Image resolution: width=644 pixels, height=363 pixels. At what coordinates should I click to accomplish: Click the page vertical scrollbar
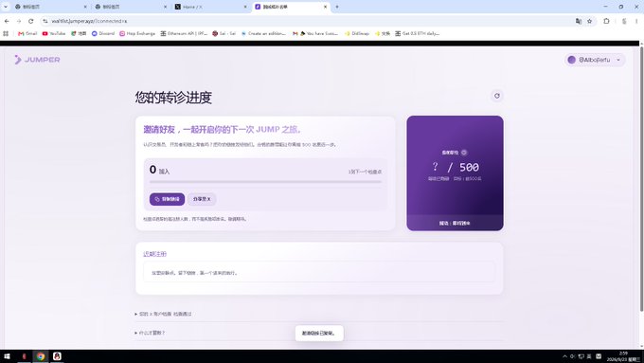(641, 179)
